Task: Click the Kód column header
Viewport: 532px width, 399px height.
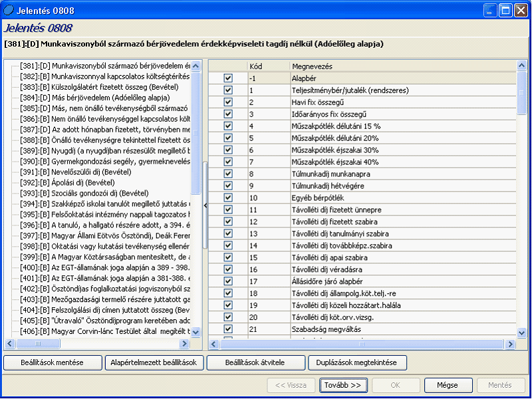Action: pos(269,66)
